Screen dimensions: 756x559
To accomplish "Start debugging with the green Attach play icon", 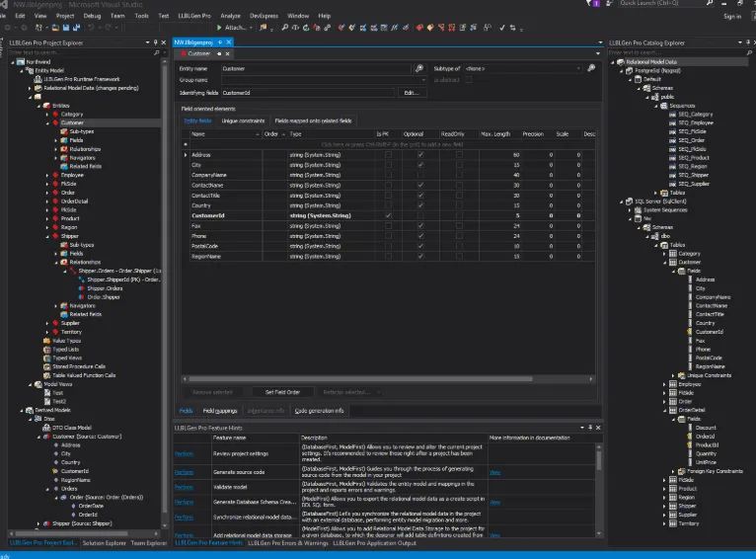I will tap(219, 28).
